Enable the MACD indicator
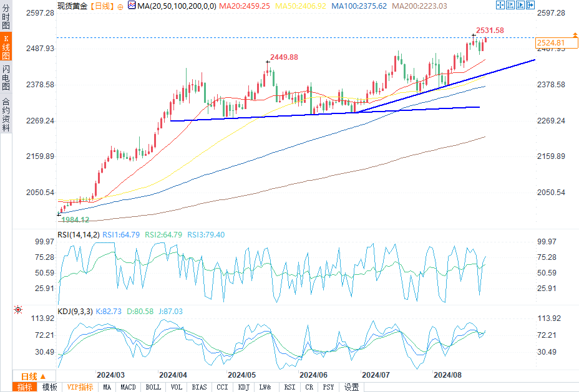 (128, 387)
